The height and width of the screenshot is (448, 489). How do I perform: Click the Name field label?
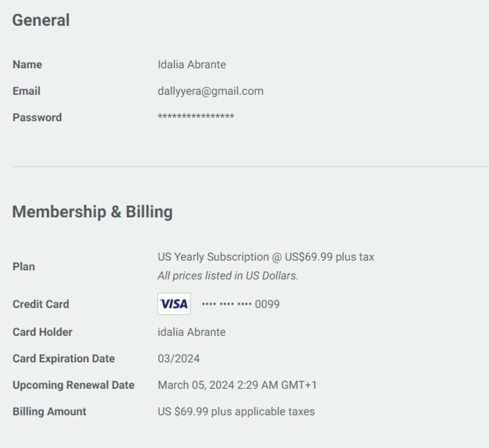pyautogui.click(x=28, y=64)
